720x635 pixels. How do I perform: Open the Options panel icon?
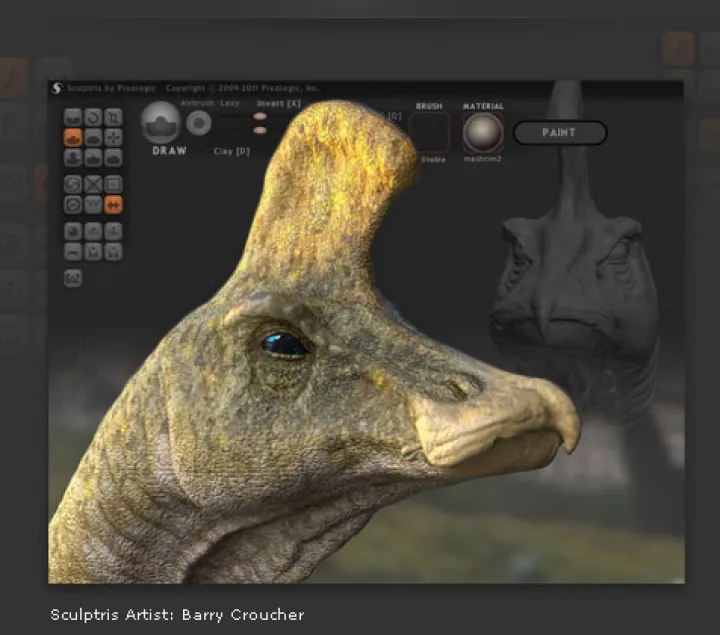(73, 279)
